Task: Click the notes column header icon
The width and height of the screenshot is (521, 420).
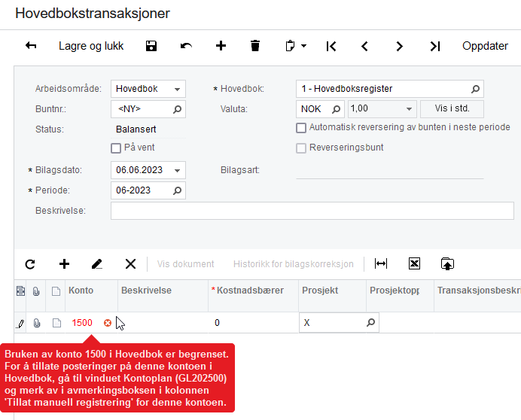Action: point(56,291)
